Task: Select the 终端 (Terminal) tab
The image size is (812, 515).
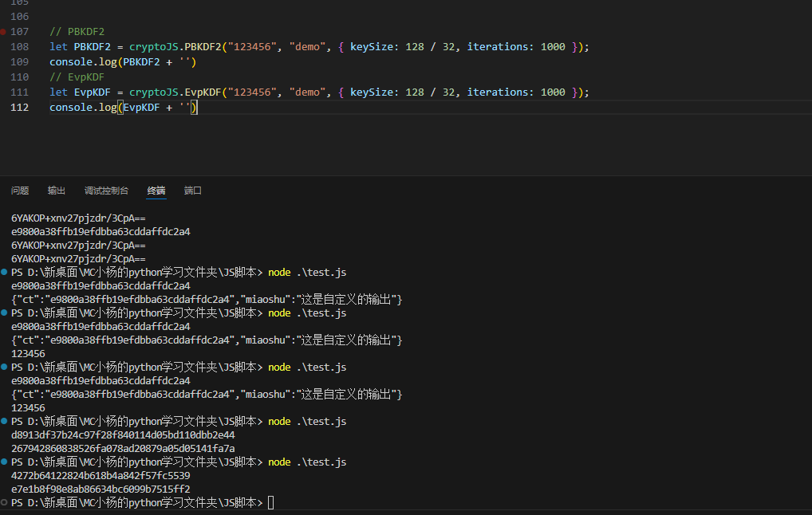Action: point(156,191)
